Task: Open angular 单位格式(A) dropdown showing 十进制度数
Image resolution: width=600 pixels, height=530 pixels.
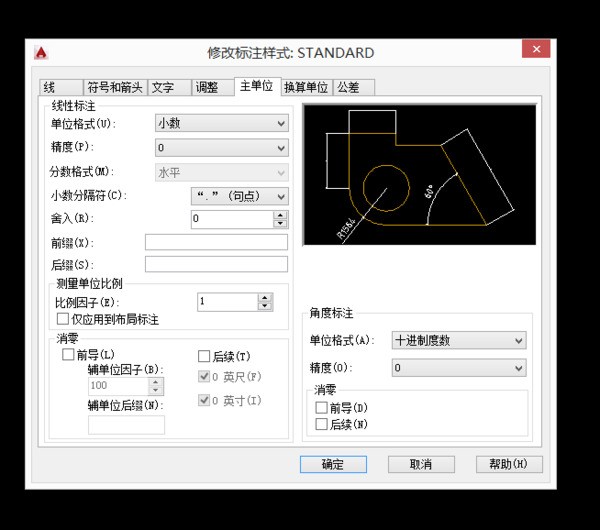Action: click(459, 340)
